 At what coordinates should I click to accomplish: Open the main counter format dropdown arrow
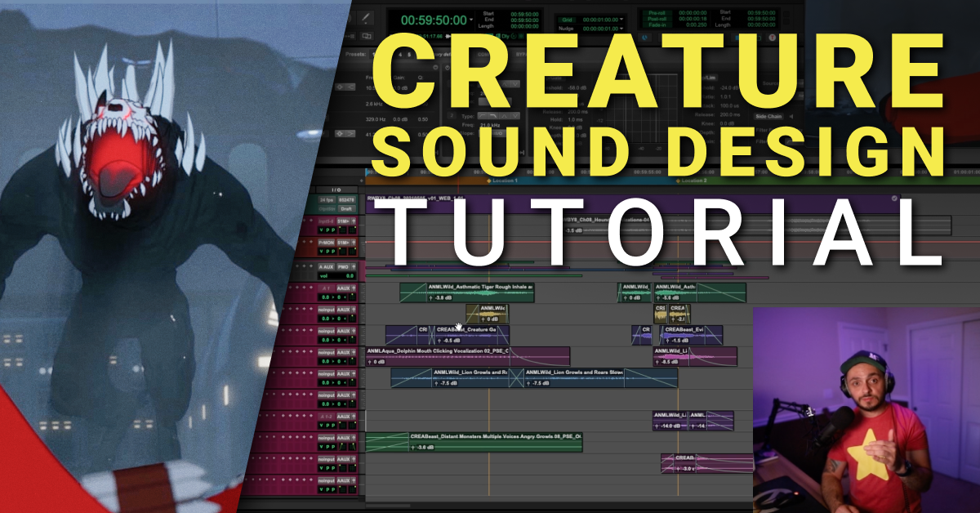point(471,20)
